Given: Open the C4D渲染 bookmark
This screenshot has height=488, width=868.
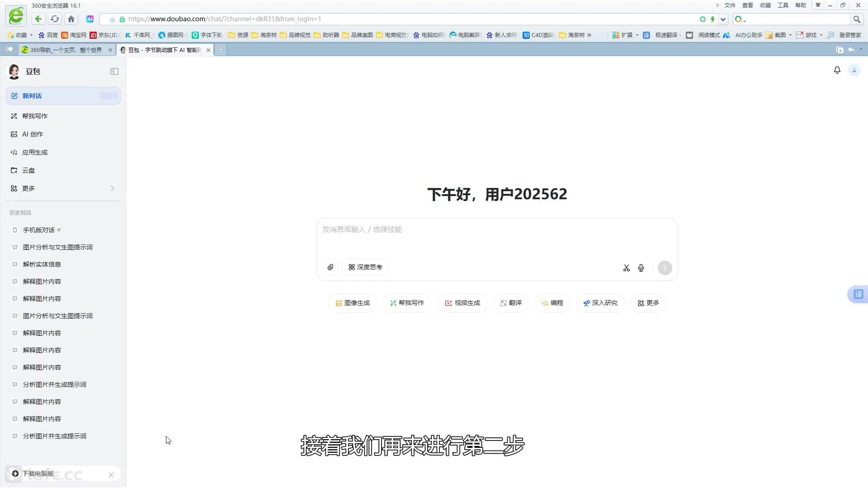Looking at the screenshot, I should [x=538, y=35].
